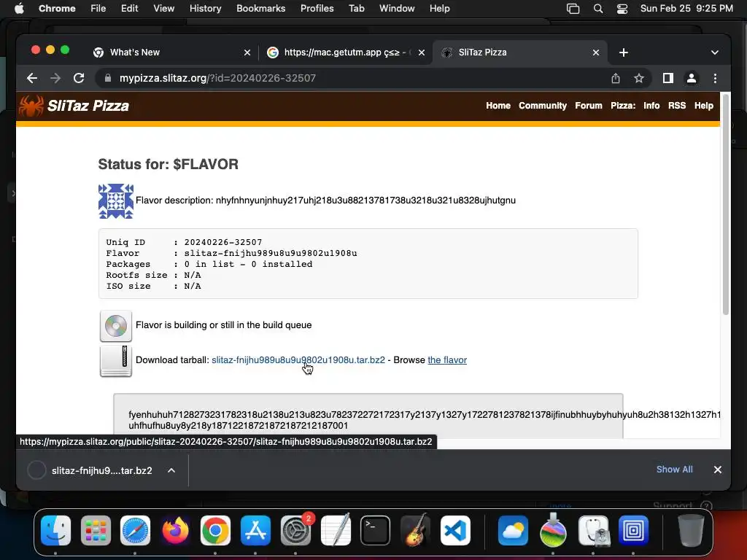Open the Community nav link
747x560 pixels.
543,106
